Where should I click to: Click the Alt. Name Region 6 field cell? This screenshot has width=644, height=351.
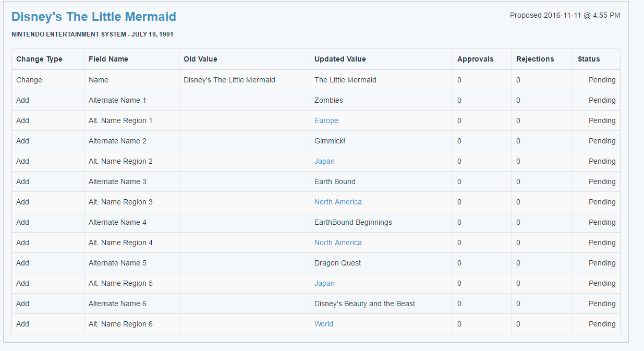tap(131, 324)
